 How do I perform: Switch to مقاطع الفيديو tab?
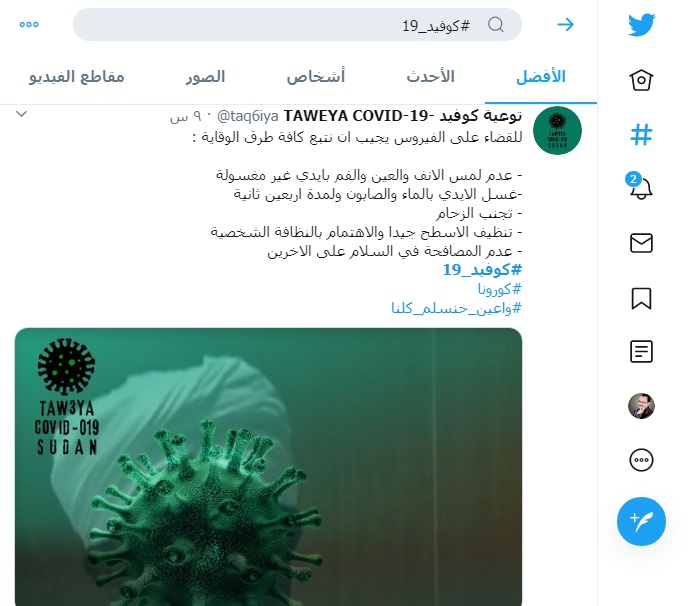77,77
